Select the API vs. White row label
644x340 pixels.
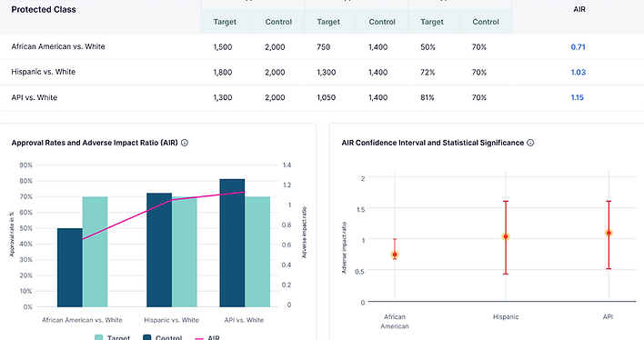point(34,98)
